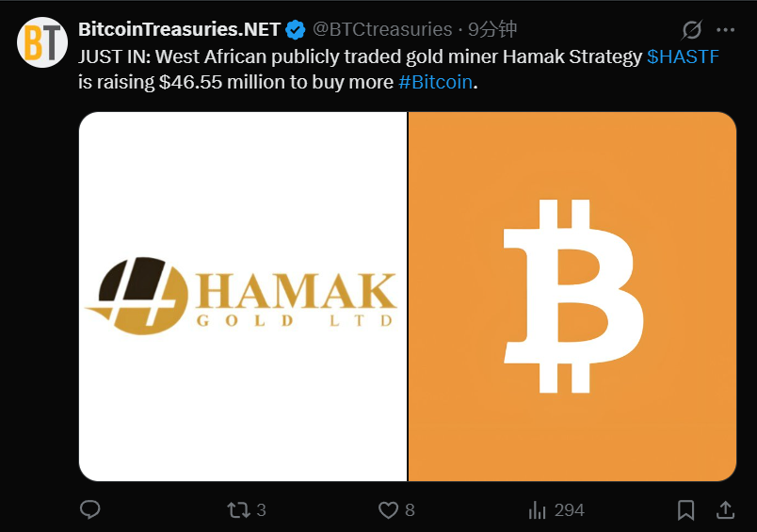Image resolution: width=757 pixels, height=532 pixels.
Task: Open the view analytics bar chart icon
Action: coord(538,509)
